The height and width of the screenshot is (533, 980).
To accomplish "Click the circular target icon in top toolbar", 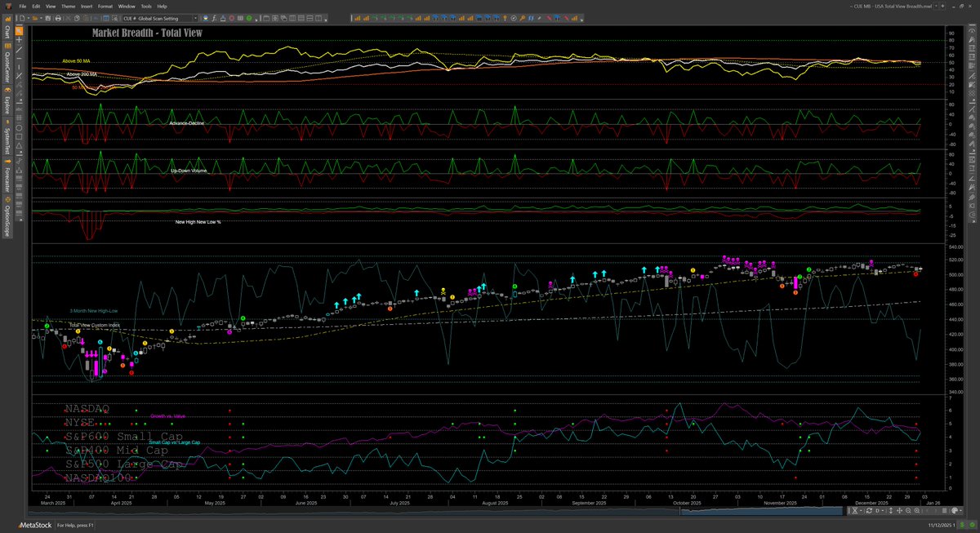I will 514,18.
